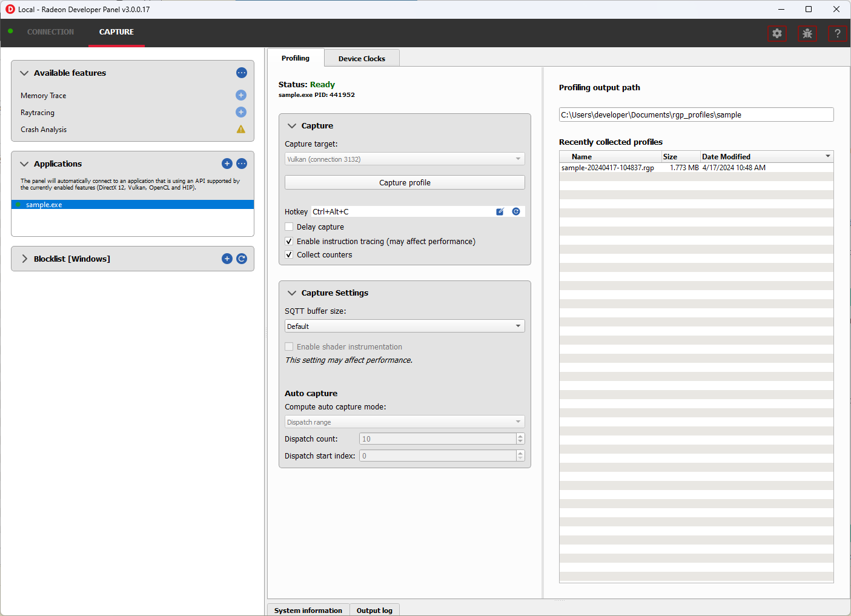This screenshot has height=616, width=851.
Task: Toggle Enable shader instrumentation checkbox
Action: point(289,346)
